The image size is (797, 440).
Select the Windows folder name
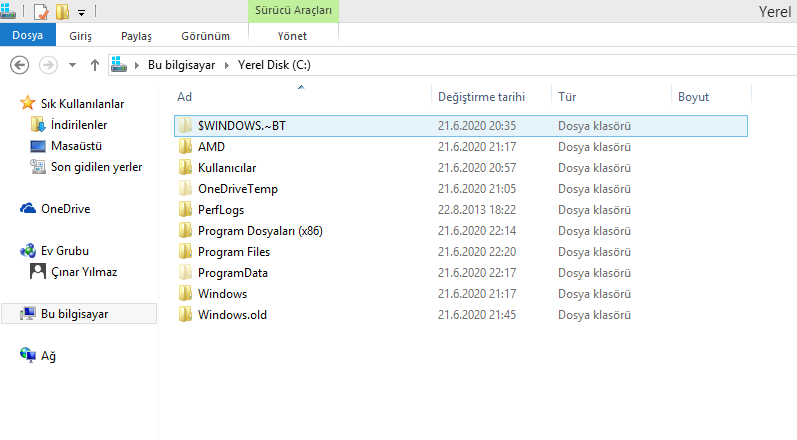(x=222, y=294)
